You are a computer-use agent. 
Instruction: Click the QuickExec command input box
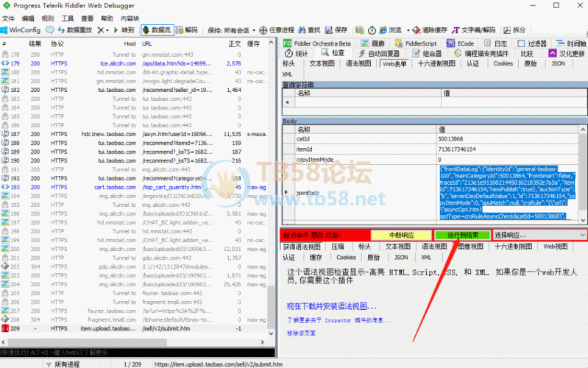pyautogui.click(x=138, y=353)
